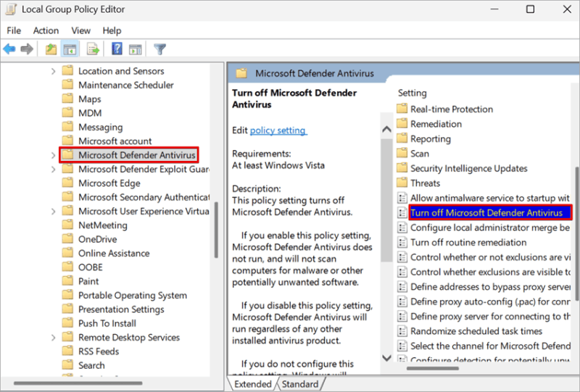Click the folder icon beside RSS Feeds
The width and height of the screenshot is (580, 392).
point(67,351)
